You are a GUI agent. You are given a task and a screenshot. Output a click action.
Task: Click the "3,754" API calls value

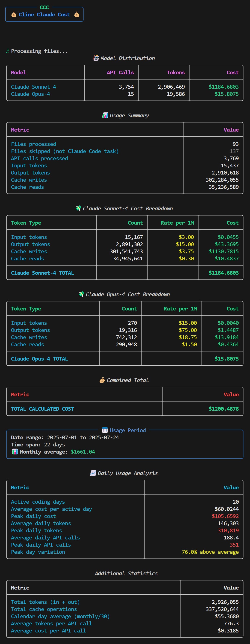126,87
